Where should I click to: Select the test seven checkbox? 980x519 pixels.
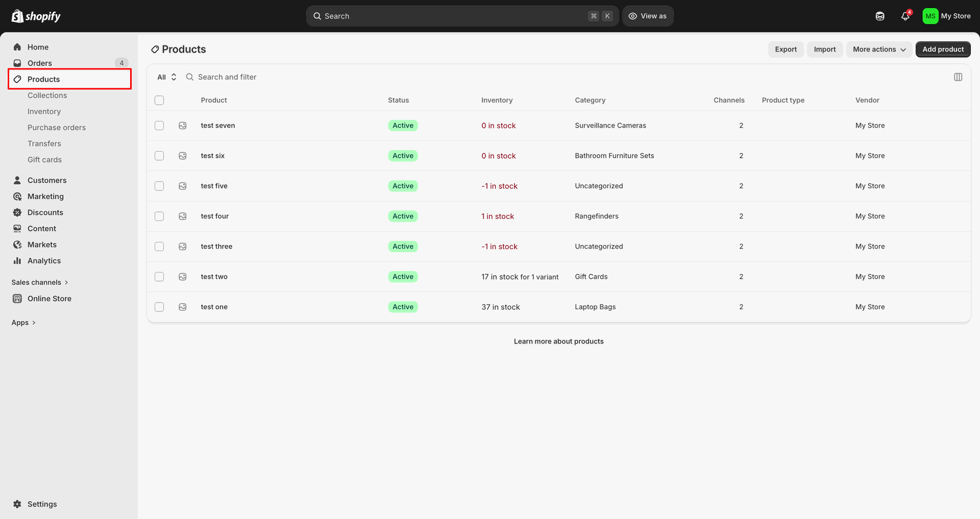[x=159, y=126]
